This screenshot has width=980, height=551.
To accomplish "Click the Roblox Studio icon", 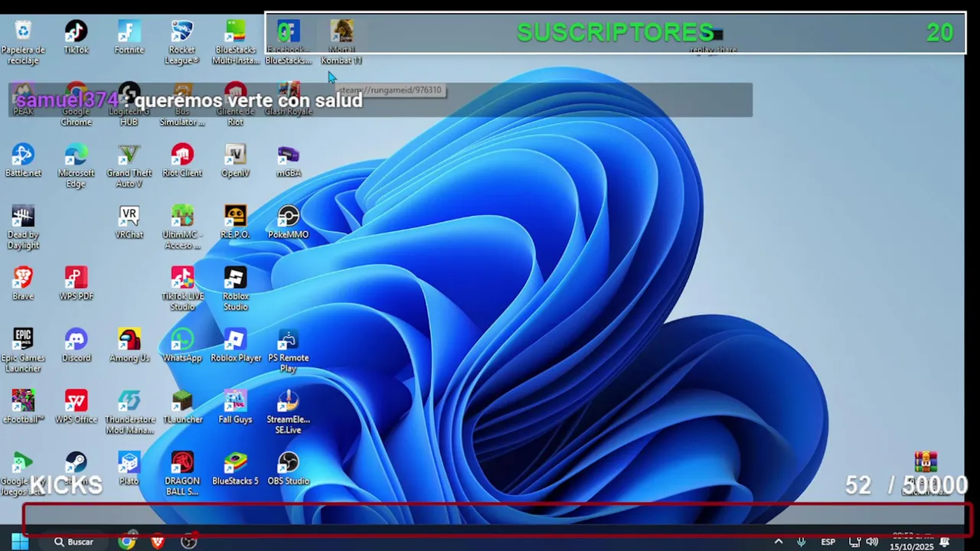I will (235, 289).
